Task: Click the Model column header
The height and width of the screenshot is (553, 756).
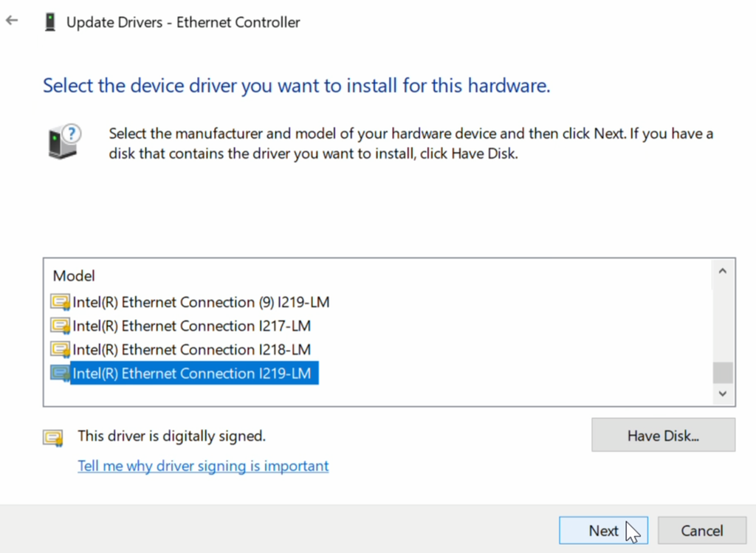Action: click(74, 276)
